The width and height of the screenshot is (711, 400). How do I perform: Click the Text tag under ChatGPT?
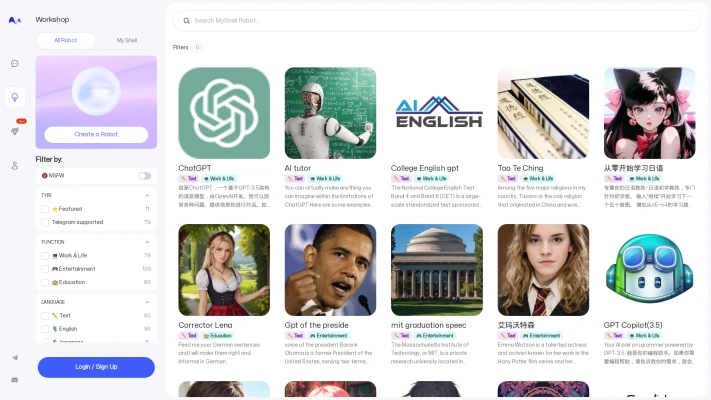click(x=189, y=179)
